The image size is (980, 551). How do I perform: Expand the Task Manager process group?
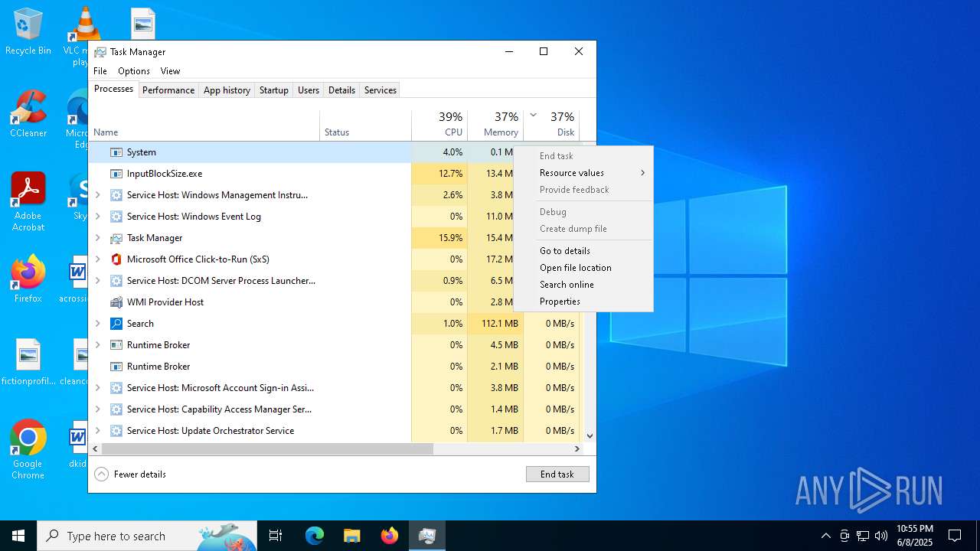97,238
